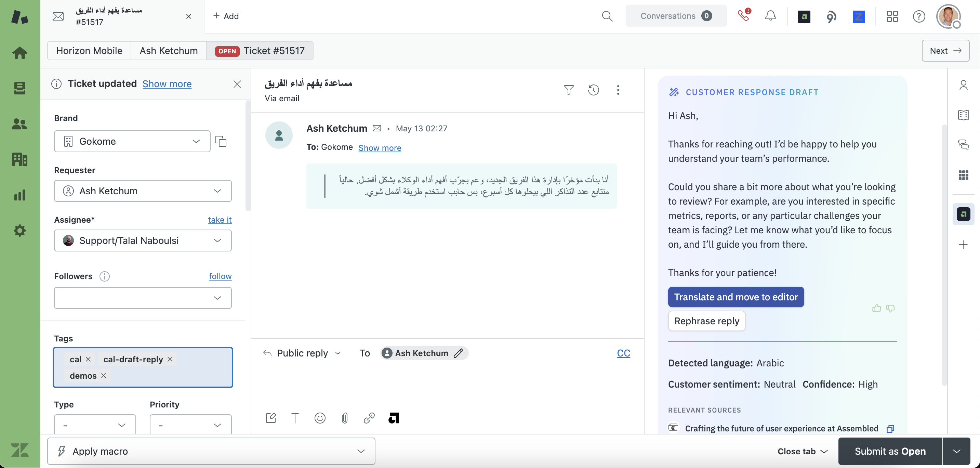Give thumbs up to the draft

pos(876,308)
